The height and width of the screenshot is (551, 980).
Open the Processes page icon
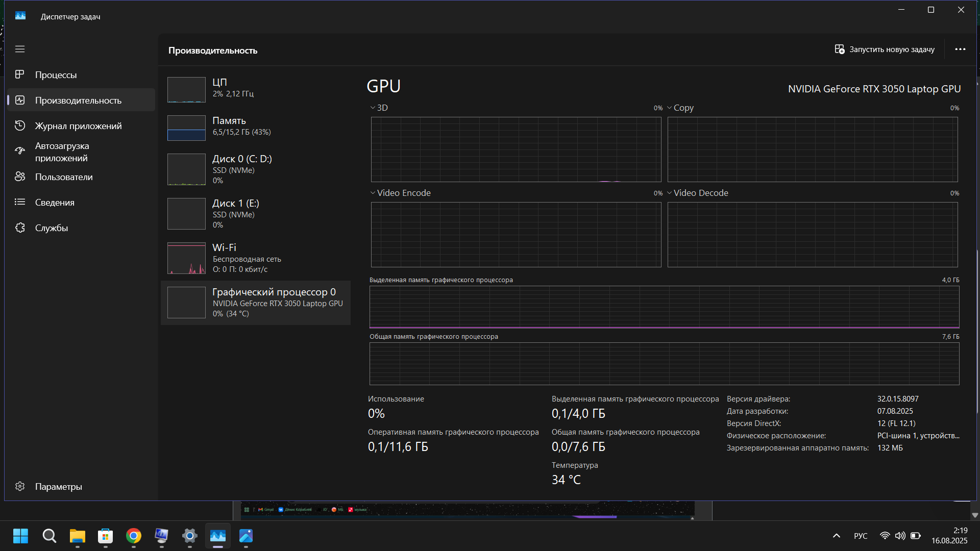(20, 74)
